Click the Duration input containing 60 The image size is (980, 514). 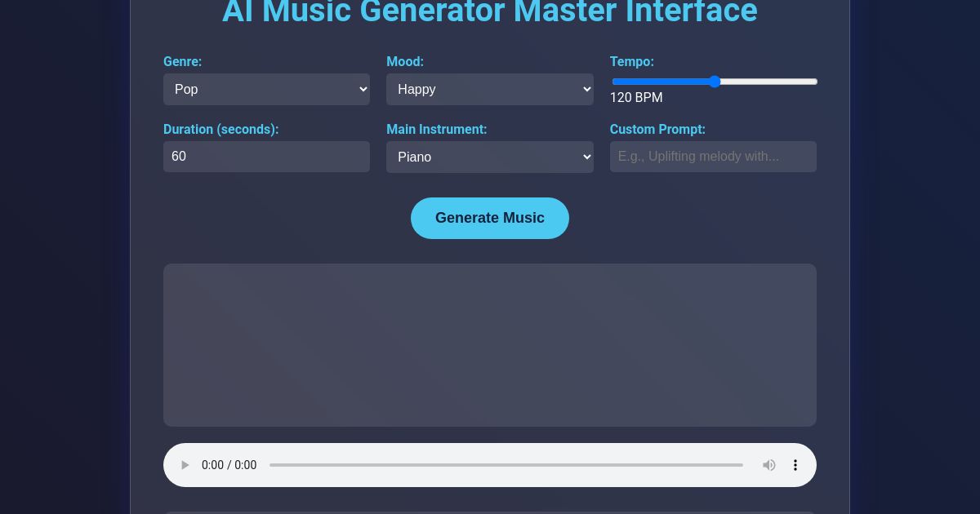(x=266, y=157)
